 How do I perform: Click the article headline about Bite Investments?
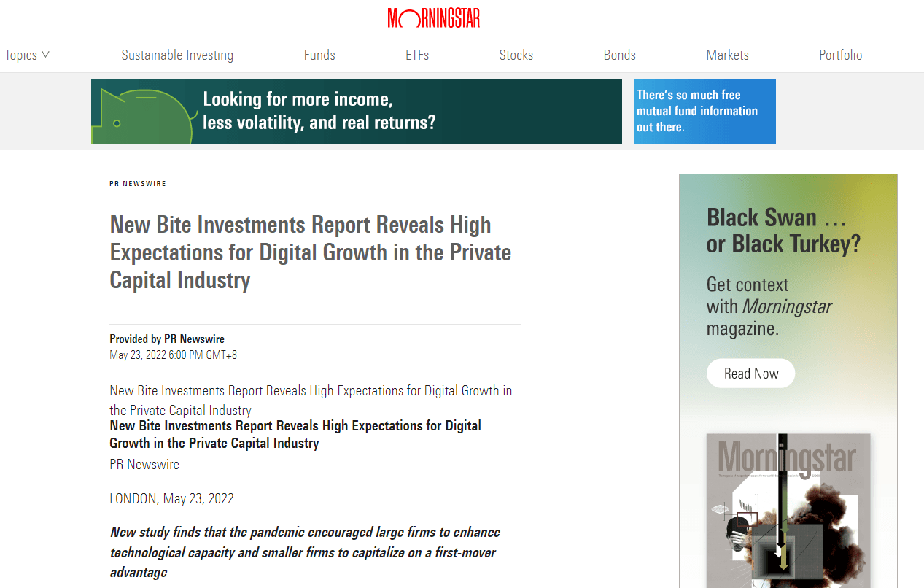coord(311,252)
